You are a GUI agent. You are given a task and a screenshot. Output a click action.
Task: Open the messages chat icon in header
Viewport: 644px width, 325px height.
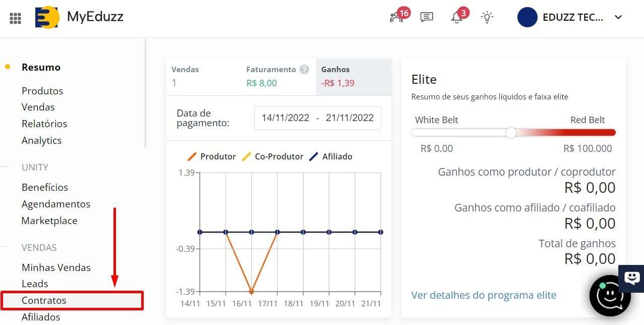click(x=427, y=18)
